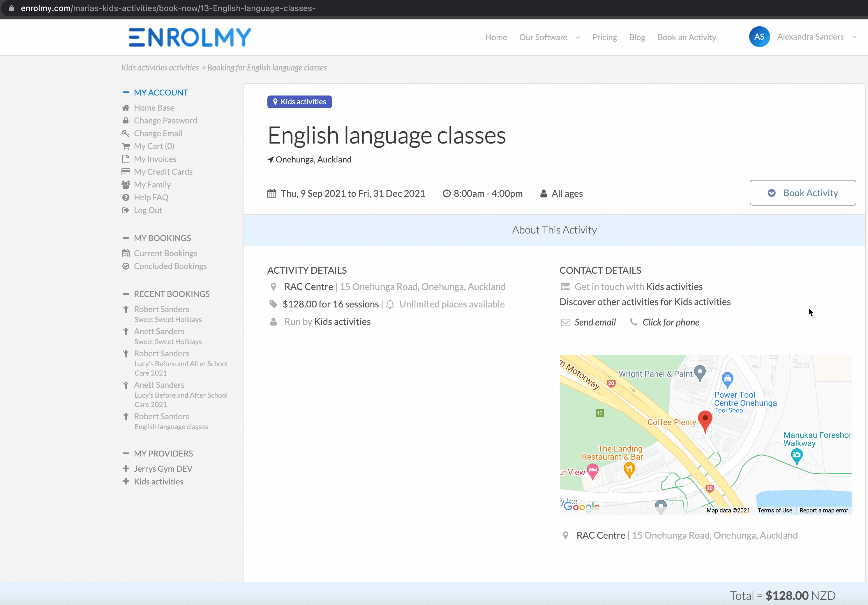This screenshot has width=868, height=605.
Task: Click the AS user avatar
Action: point(759,37)
